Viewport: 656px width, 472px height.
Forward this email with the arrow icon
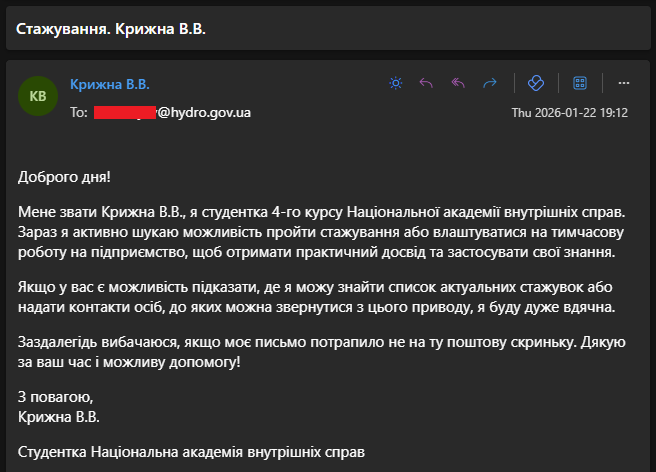(490, 83)
